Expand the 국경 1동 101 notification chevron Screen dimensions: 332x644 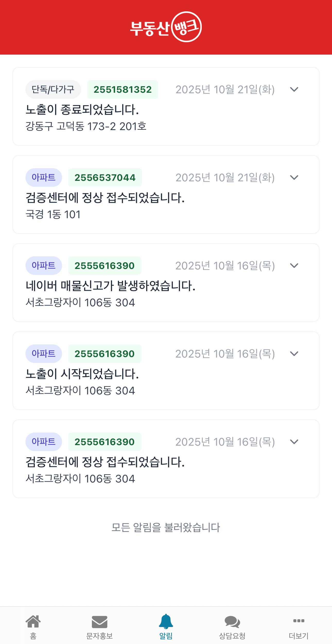pyautogui.click(x=294, y=177)
